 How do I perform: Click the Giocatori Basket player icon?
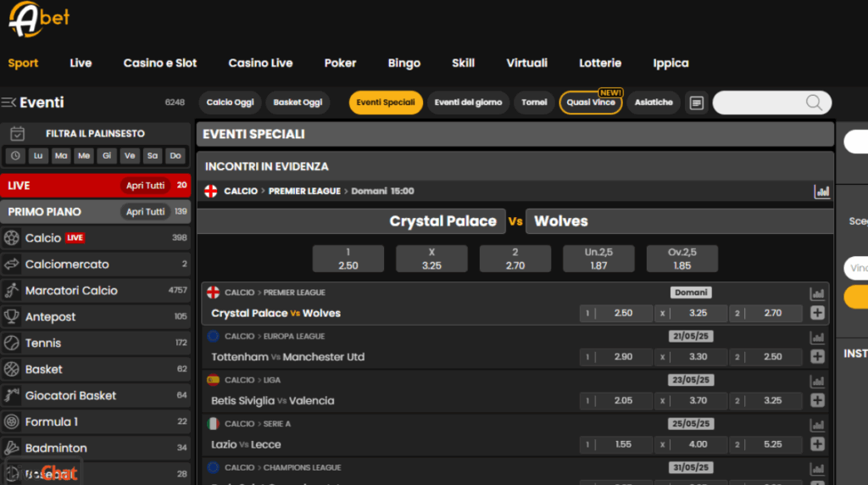(11, 395)
